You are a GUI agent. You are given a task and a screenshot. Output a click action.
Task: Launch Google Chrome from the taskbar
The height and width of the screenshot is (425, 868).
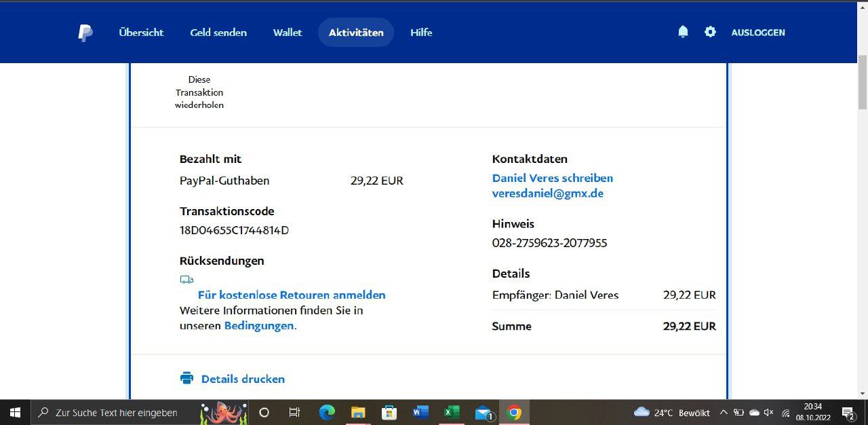click(x=514, y=412)
